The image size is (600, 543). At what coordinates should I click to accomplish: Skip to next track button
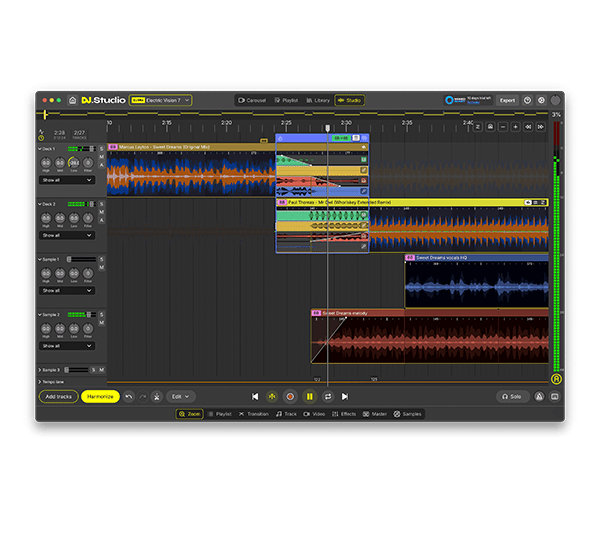[345, 397]
